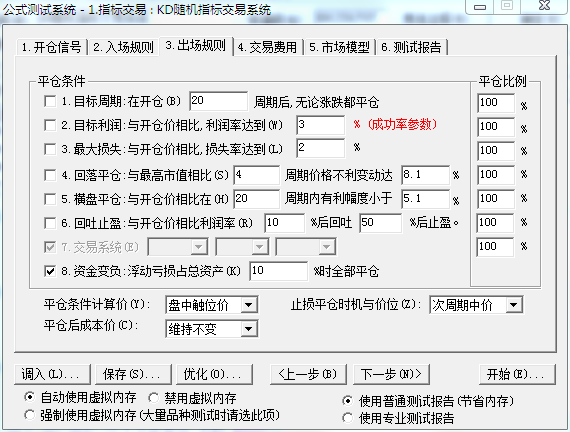Open the 平仓条件计算价 dropdown
The height and width of the screenshot is (432, 570).
point(212,305)
